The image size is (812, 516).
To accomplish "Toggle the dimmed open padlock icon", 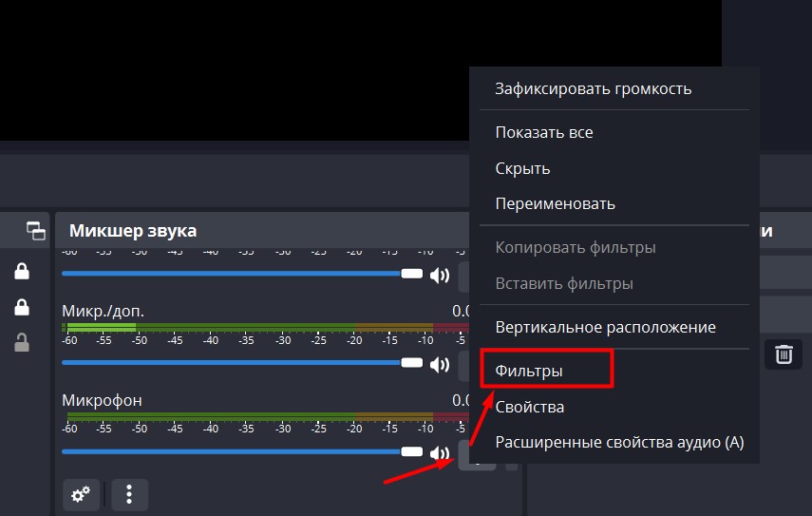I will click(21, 343).
